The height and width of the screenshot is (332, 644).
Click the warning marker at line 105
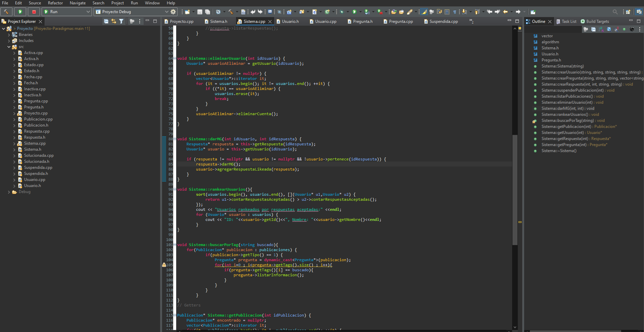(164, 265)
